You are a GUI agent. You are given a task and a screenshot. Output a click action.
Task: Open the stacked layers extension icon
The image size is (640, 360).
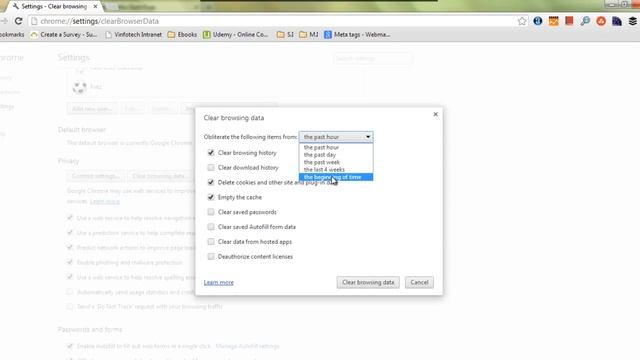[x=633, y=21]
